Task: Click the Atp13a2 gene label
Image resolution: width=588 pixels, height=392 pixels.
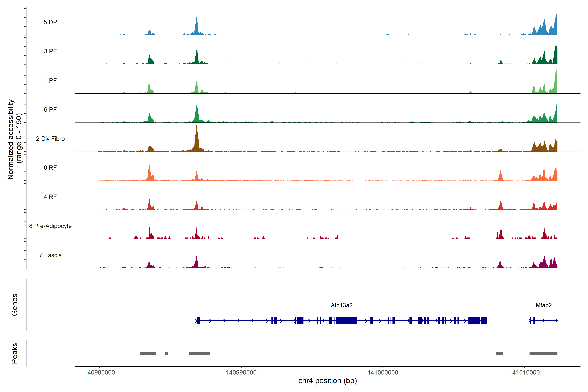Action: (342, 305)
